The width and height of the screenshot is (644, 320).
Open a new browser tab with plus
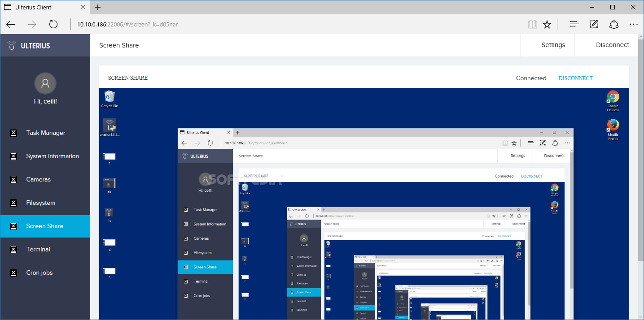(98, 7)
